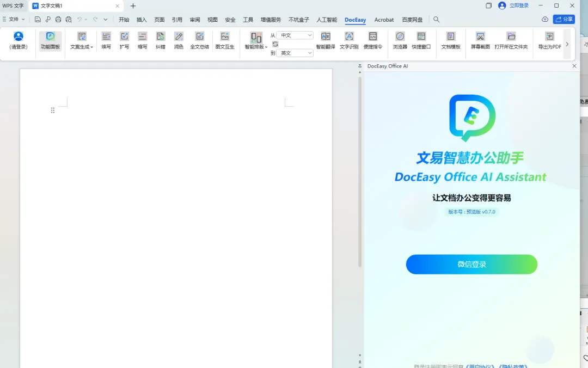Open the Acrobat tab

point(384,20)
